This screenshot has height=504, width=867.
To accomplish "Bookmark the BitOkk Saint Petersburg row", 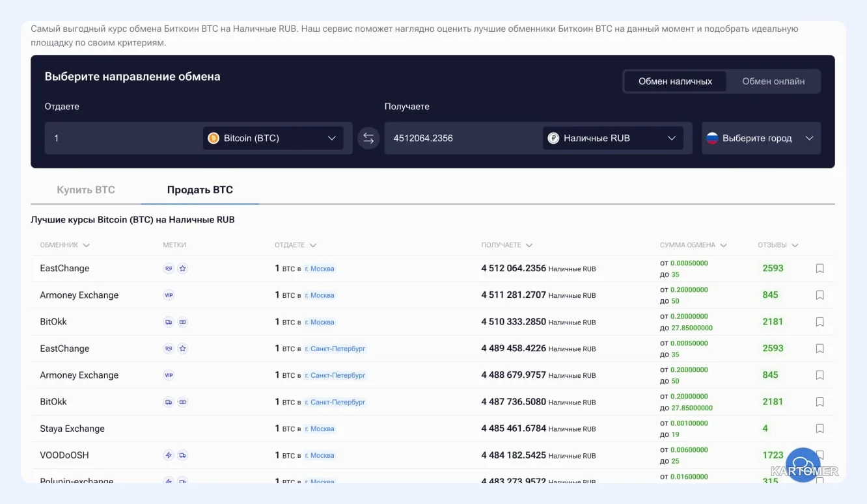I will [x=819, y=402].
